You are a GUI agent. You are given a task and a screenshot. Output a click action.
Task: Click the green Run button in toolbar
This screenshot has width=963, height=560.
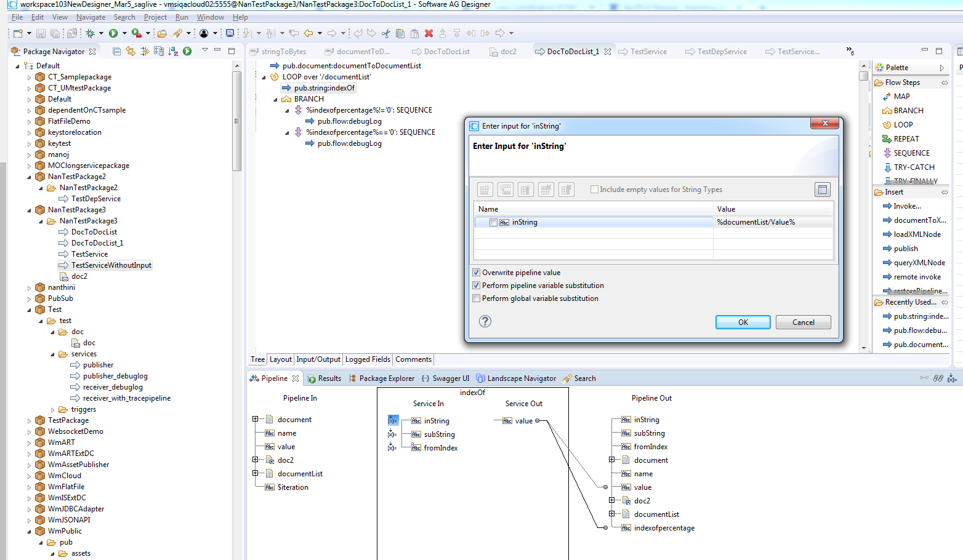(113, 33)
